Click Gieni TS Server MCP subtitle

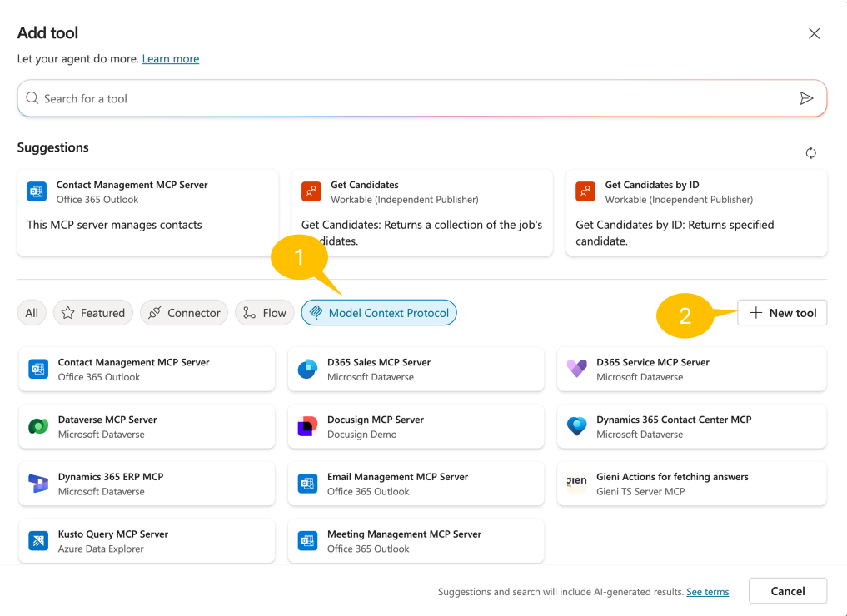(640, 491)
